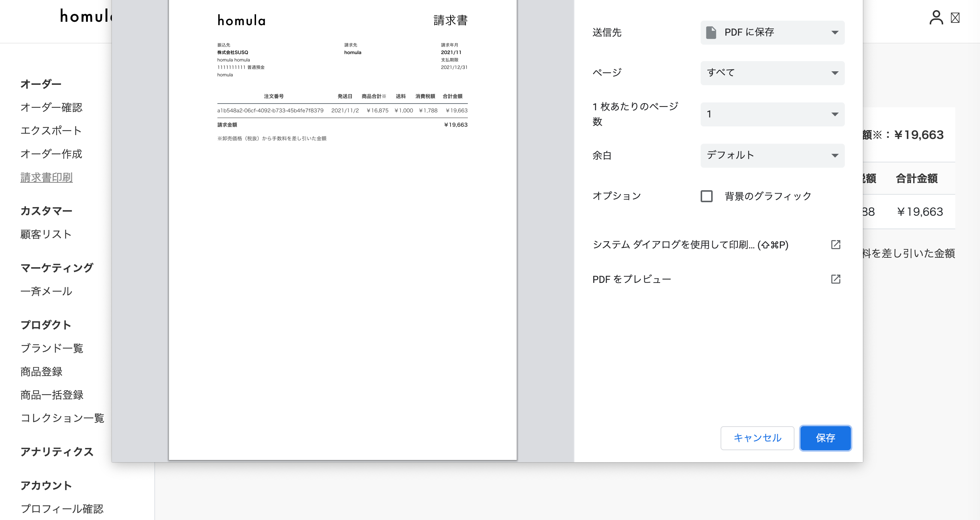Click the PDF document icon in 送信先
980x520 pixels.
[711, 32]
